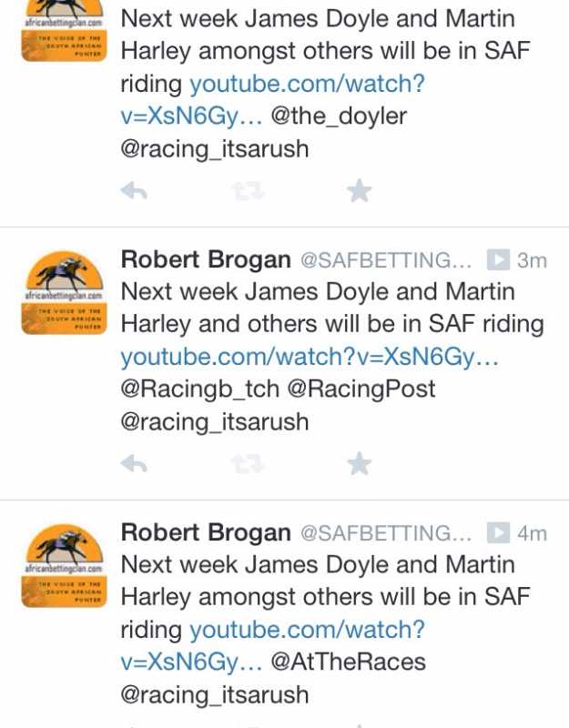
Task: Open the profile avatar on the 3m tweet
Action: (x=64, y=290)
